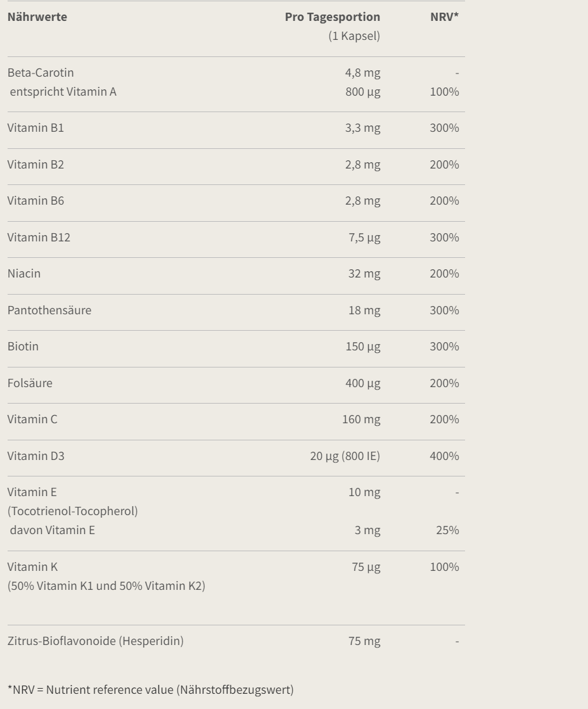Click the Vitamin B1 row label
Viewport: 588px width, 709px height.
coord(35,127)
